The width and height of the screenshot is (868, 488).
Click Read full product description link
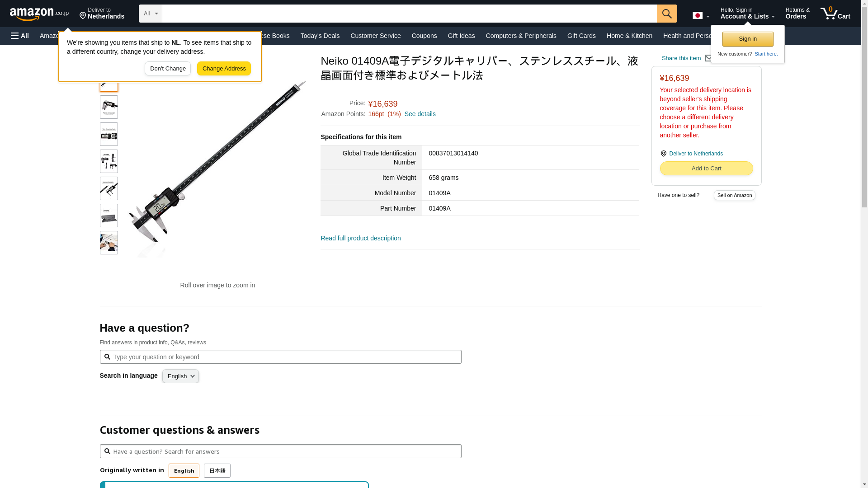(x=360, y=238)
